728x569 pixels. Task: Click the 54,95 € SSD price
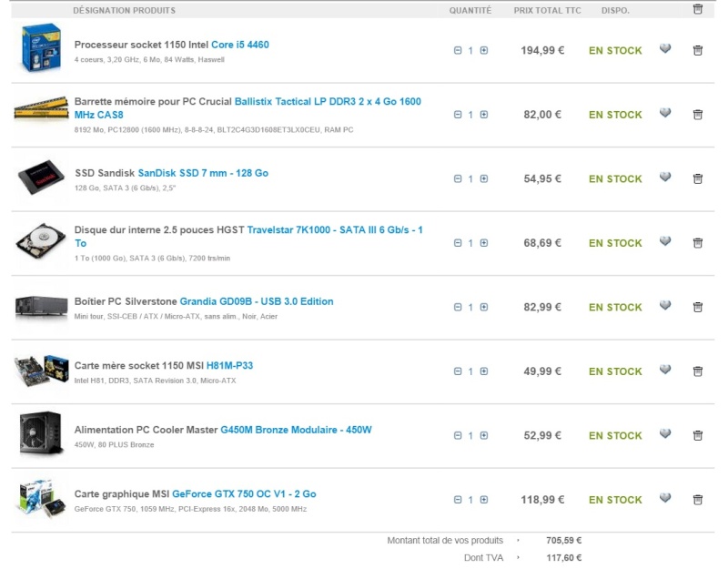coord(542,178)
